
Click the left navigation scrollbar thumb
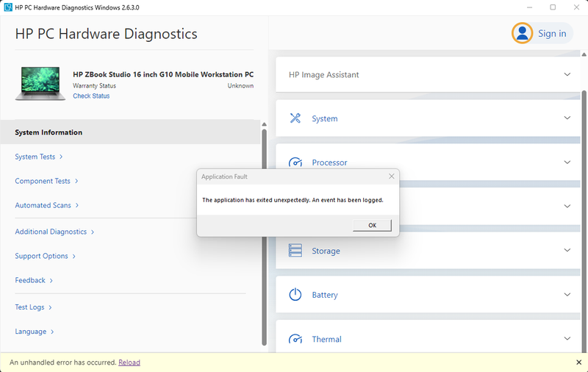click(x=264, y=237)
